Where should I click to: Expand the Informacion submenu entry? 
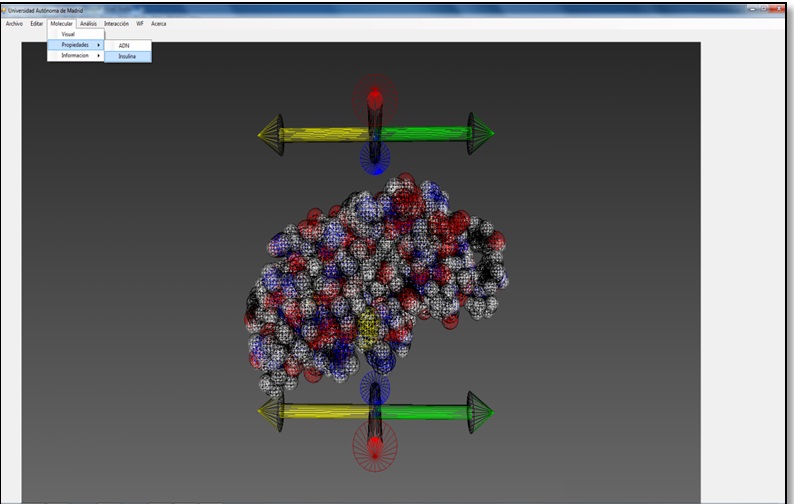pyautogui.click(x=76, y=56)
